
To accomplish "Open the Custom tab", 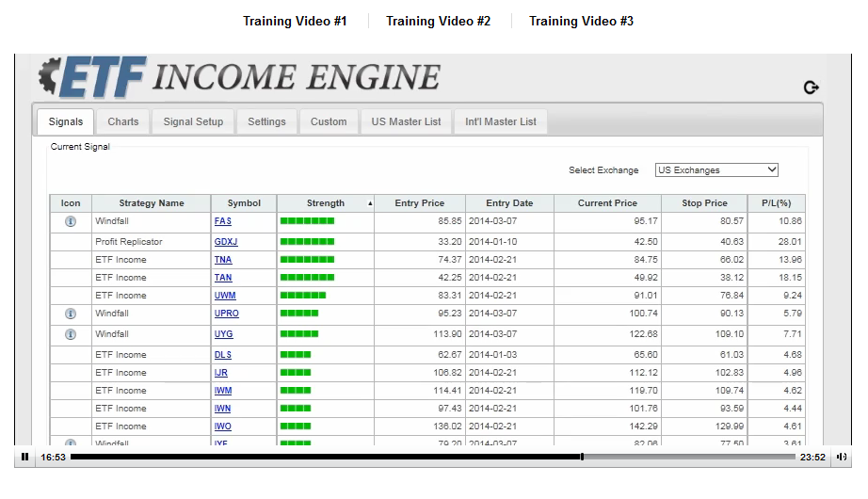I will pyautogui.click(x=329, y=121).
